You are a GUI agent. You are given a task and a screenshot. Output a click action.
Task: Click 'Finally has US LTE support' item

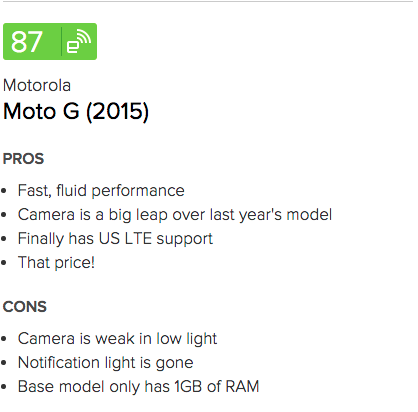[x=115, y=239]
